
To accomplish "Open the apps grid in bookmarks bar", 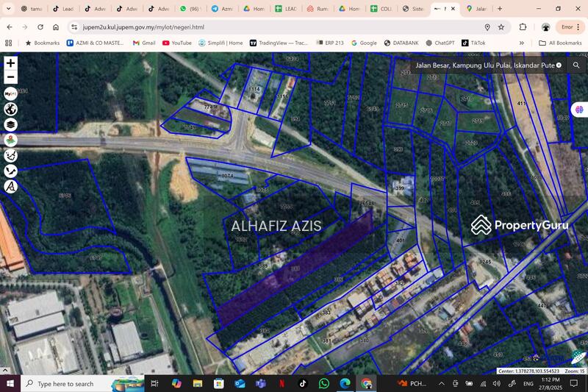I will click(x=9, y=43).
